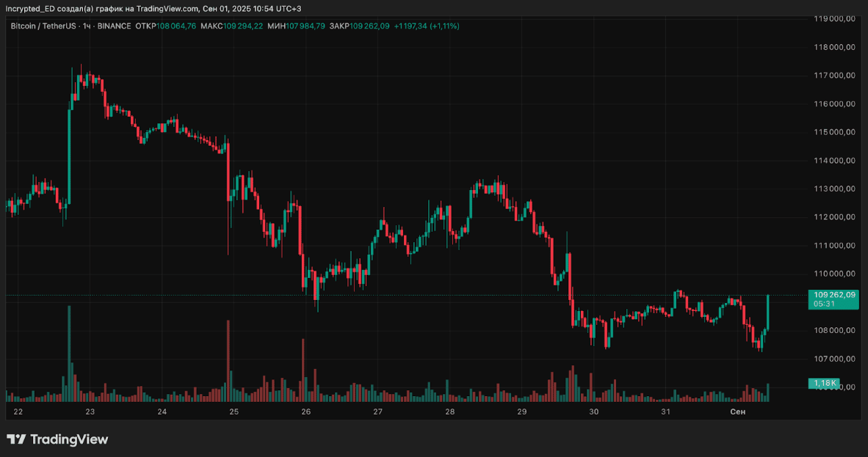Click the 119 000,00 price axis label
This screenshot has height=457, width=868.
click(834, 19)
